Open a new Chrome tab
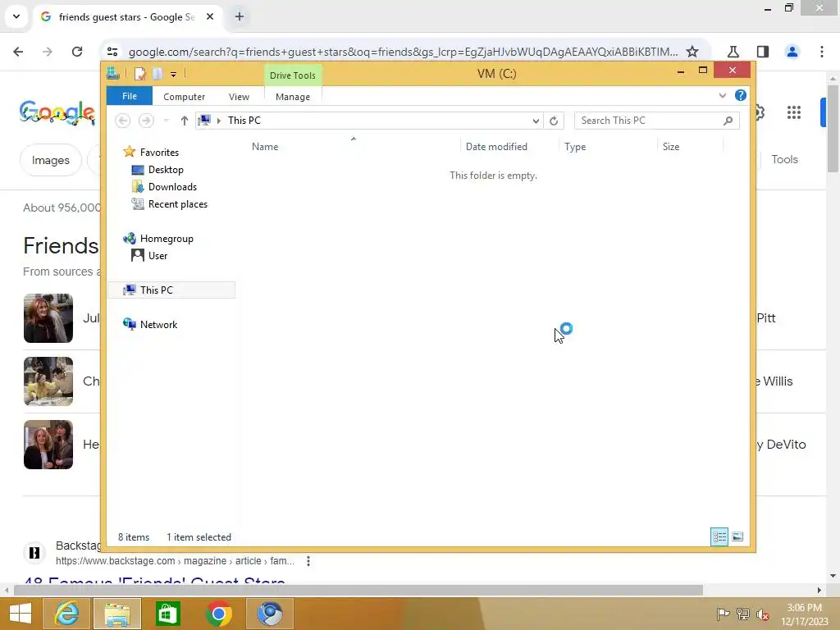Screen dimensions: 840x630 coord(240,16)
